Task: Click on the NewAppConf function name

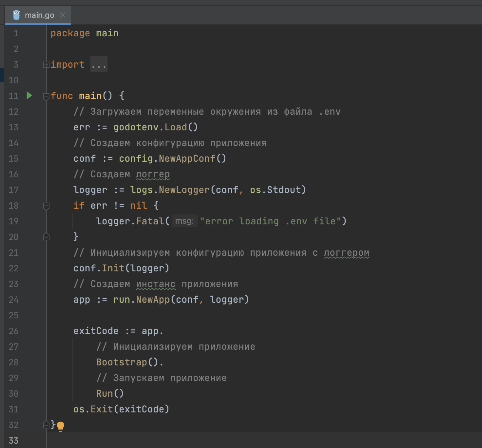Action: [x=187, y=158]
